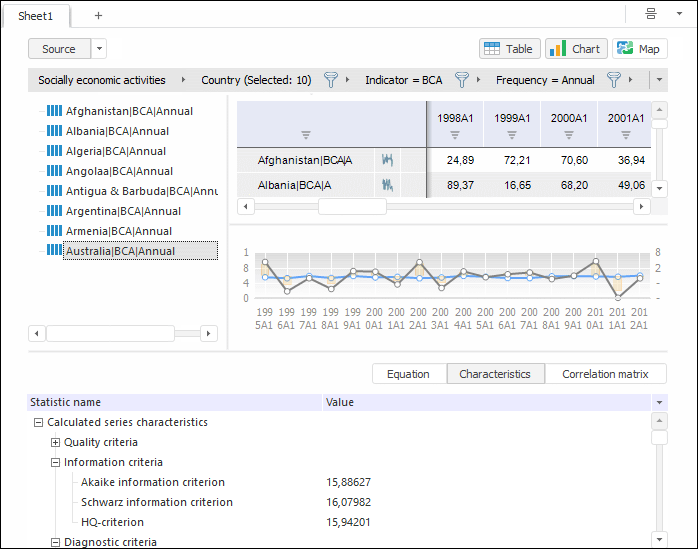Click the Table view icon button
Viewport: 698px width, 549px height.
(510, 49)
